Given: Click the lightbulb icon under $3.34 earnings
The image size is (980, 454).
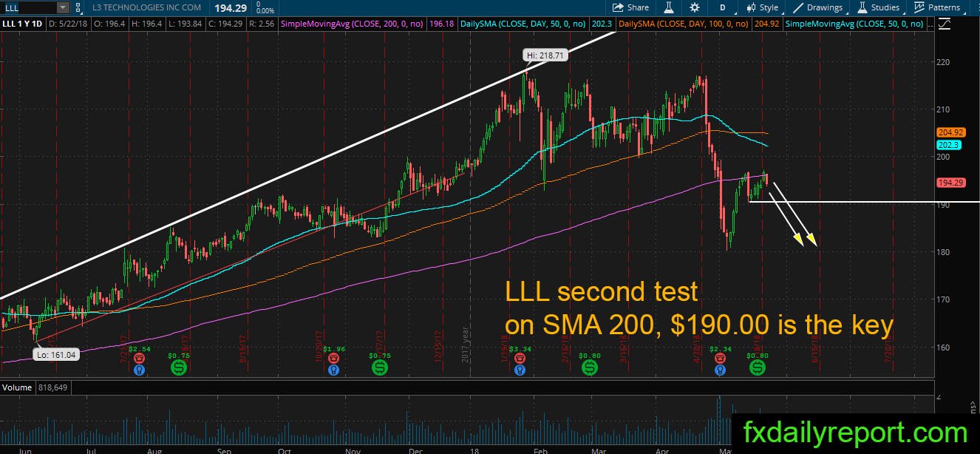Looking at the screenshot, I should pyautogui.click(x=520, y=369).
